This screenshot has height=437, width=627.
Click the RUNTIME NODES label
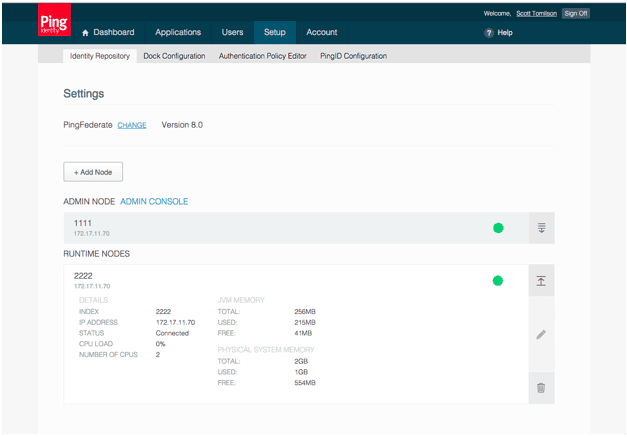96,254
